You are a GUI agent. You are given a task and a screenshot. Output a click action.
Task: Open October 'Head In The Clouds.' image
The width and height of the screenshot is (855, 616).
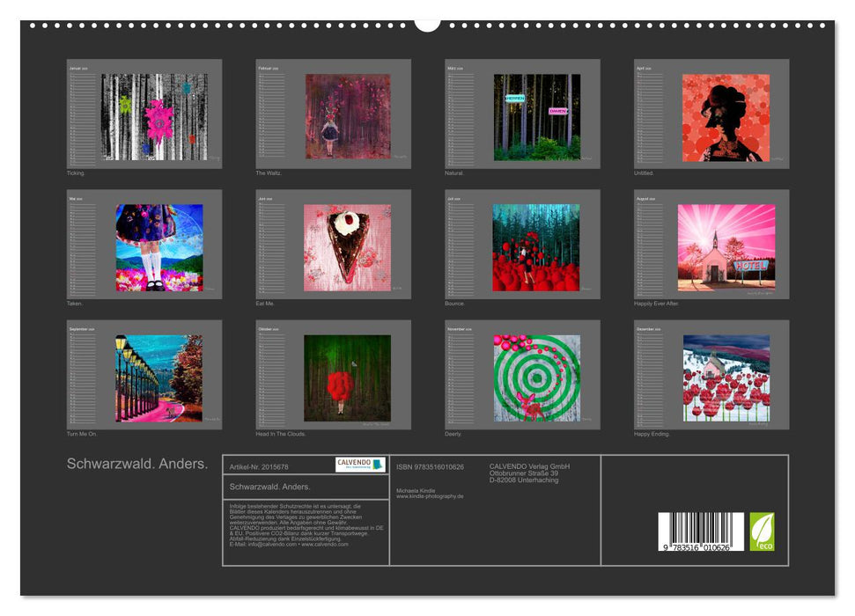tap(347, 378)
